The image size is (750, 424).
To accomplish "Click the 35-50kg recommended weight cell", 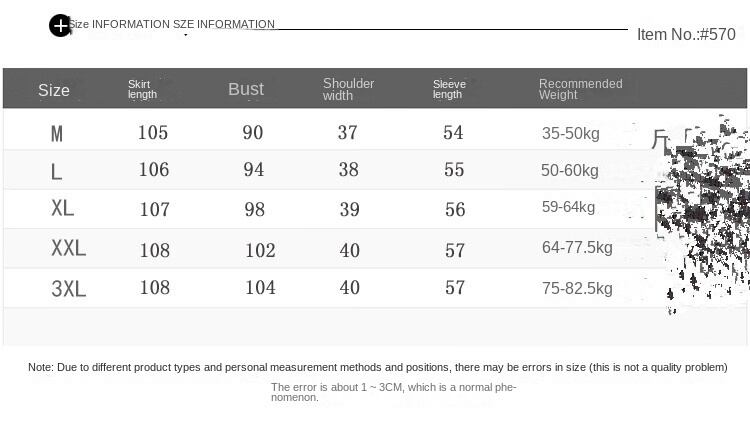I will point(570,134).
